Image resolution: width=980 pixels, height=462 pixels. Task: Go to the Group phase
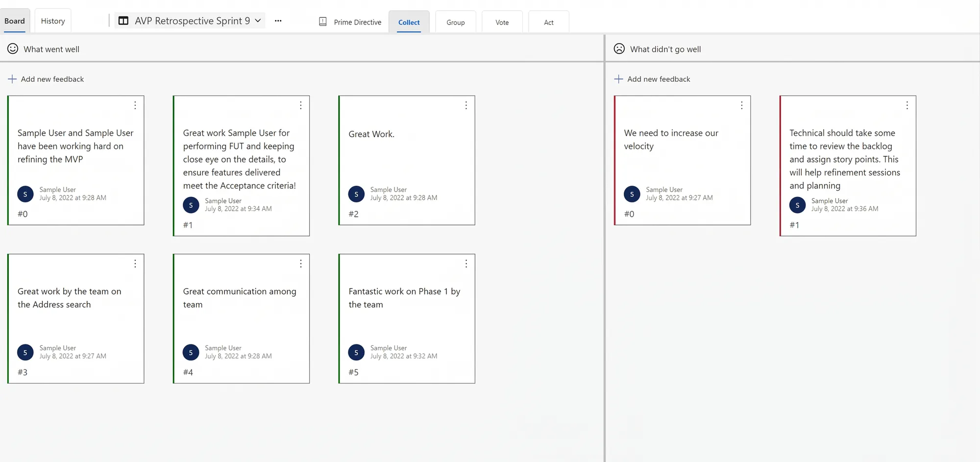tap(455, 22)
